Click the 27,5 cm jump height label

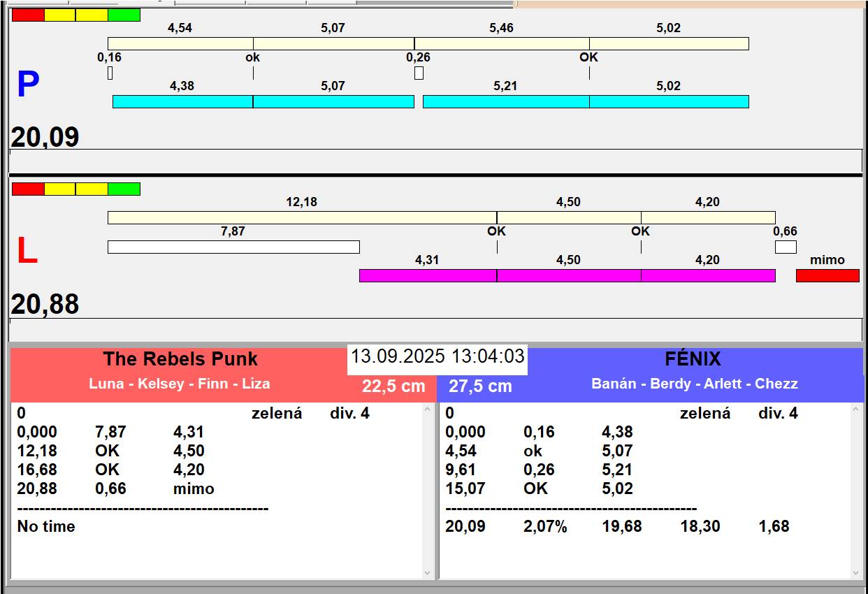[x=480, y=386]
